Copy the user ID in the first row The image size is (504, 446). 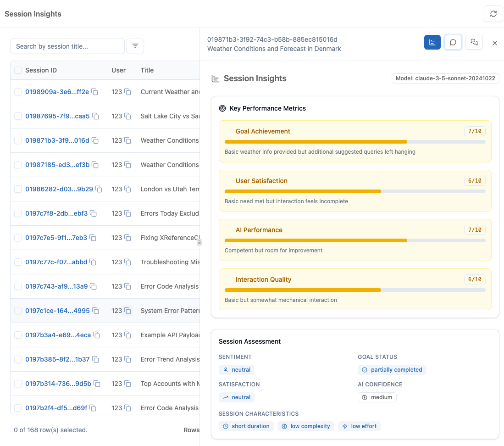[127, 92]
